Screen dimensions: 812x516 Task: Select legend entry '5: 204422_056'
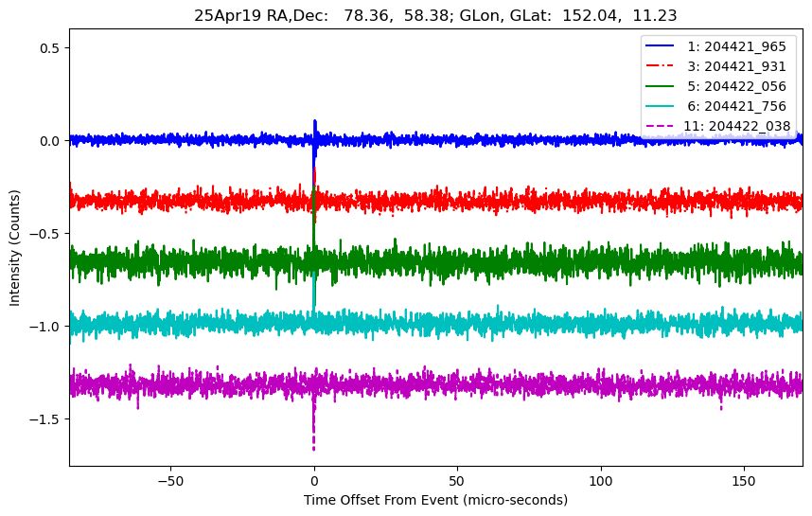point(736,86)
